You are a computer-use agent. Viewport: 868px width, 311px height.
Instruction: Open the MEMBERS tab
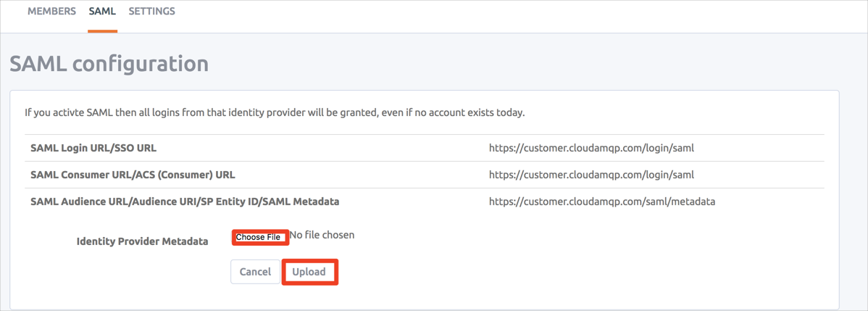pyautogui.click(x=51, y=12)
